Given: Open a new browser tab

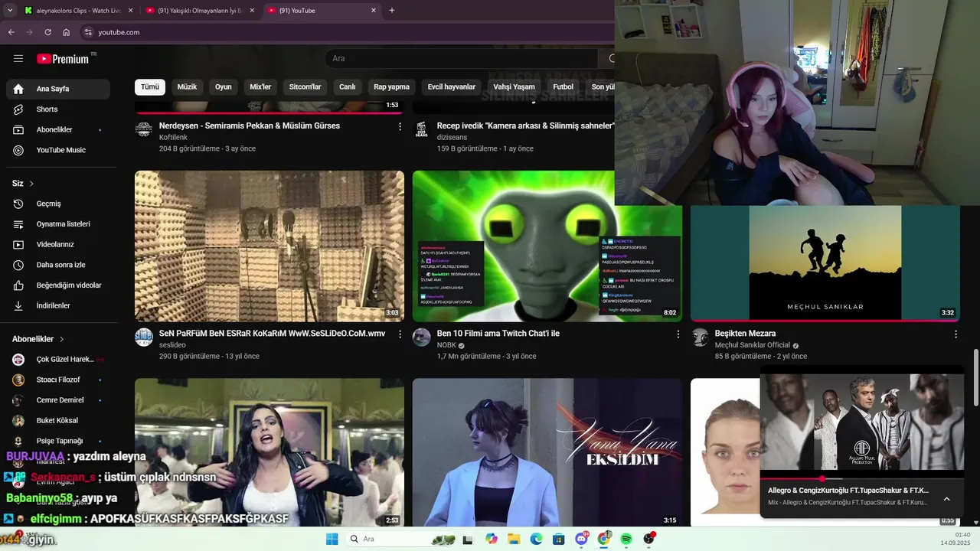Looking at the screenshot, I should point(392,11).
